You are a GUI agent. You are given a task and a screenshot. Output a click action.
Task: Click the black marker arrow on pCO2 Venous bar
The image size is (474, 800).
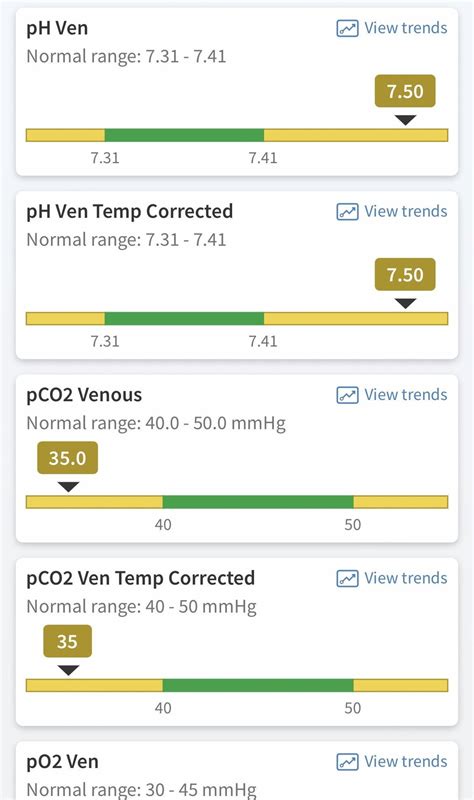(x=68, y=487)
